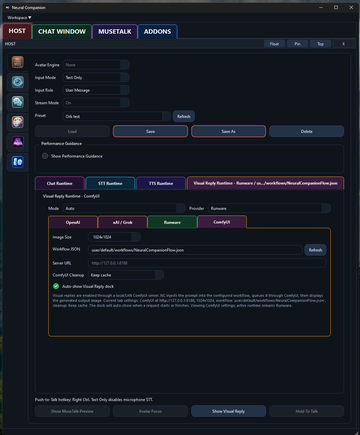Click the Hold To Talk button
This screenshot has height=435, width=360.
tap(307, 411)
